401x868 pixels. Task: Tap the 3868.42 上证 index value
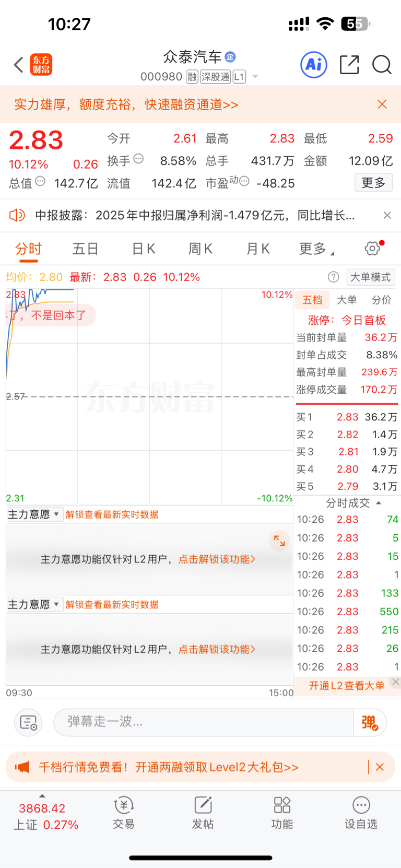tap(42, 808)
